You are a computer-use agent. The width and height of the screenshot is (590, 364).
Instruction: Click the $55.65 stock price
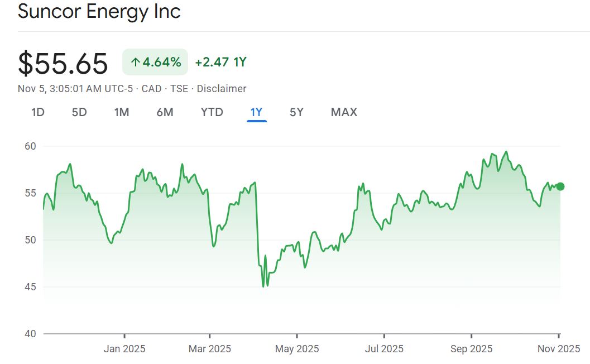point(63,63)
